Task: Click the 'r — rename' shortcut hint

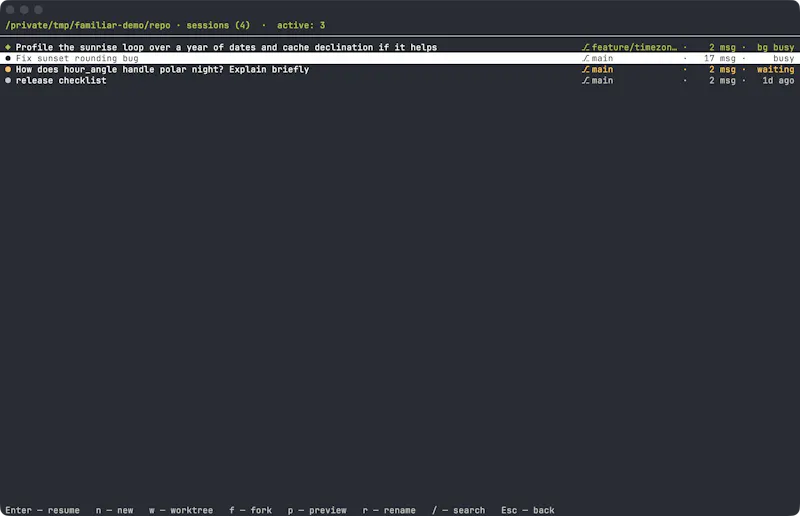Action: 389,510
